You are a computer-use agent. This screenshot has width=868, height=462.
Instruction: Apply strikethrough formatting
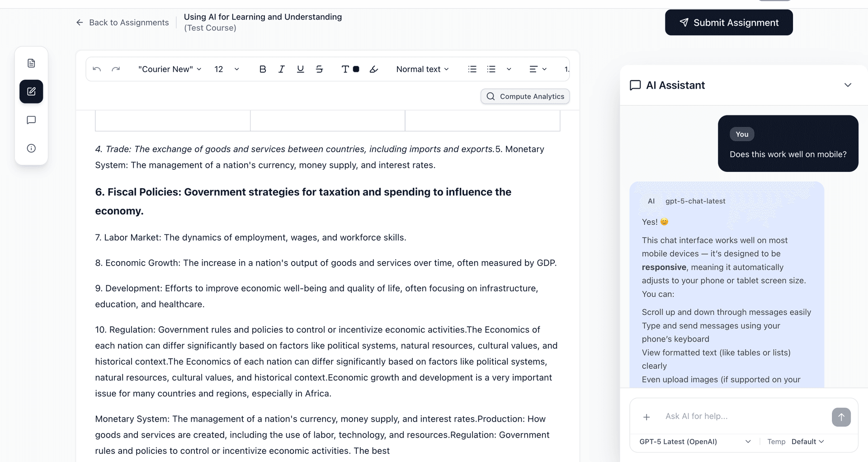[x=319, y=69]
